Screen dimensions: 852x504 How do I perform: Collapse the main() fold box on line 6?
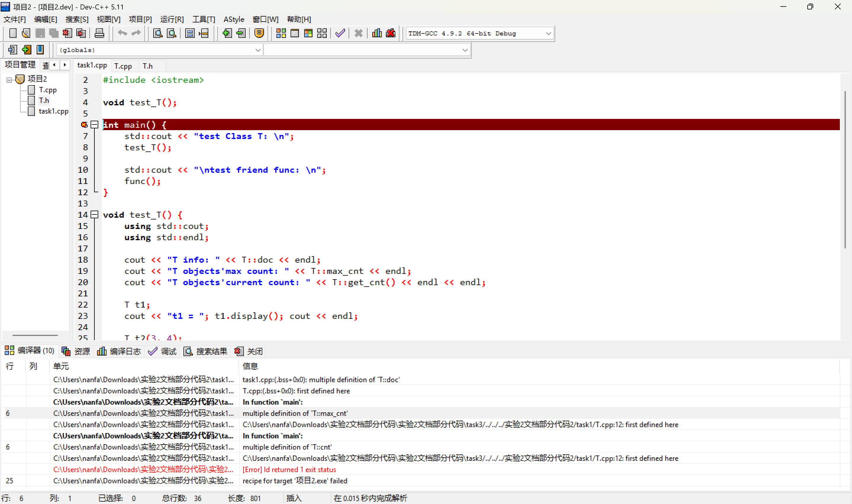tap(95, 125)
